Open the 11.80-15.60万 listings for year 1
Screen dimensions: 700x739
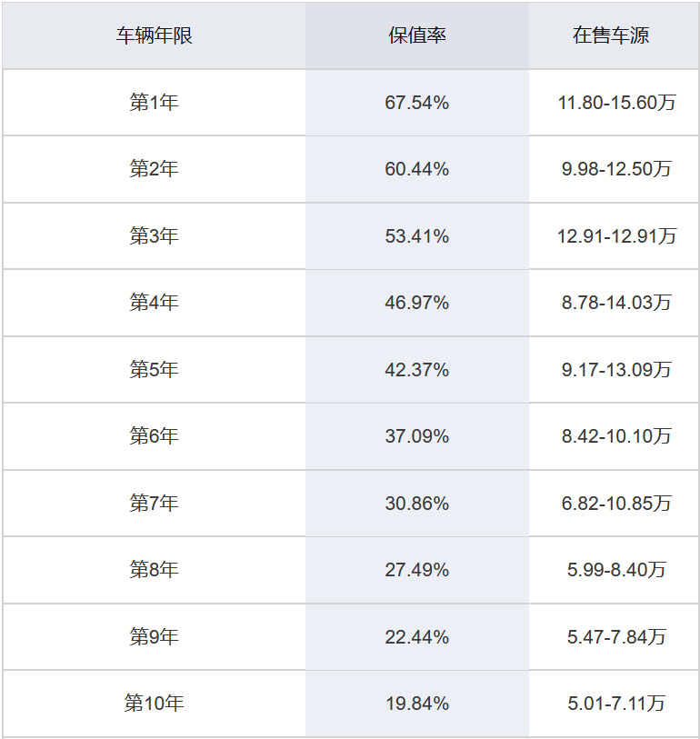tap(616, 103)
